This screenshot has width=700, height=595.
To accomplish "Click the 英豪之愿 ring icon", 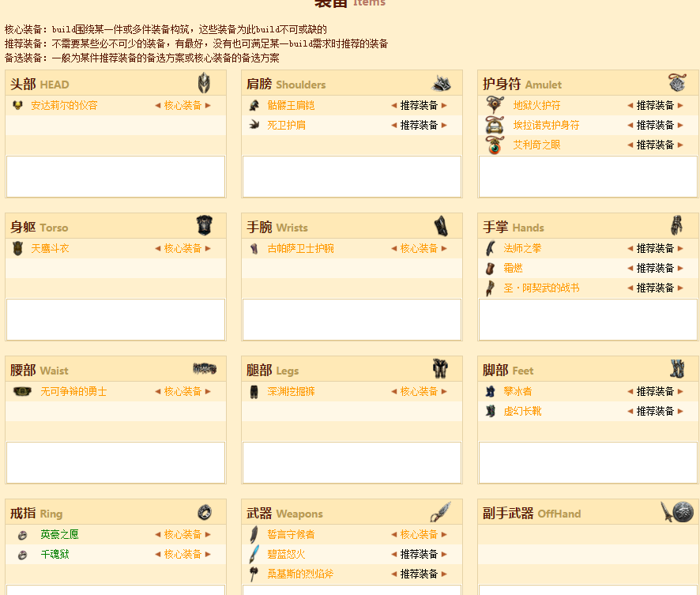I will [22, 535].
